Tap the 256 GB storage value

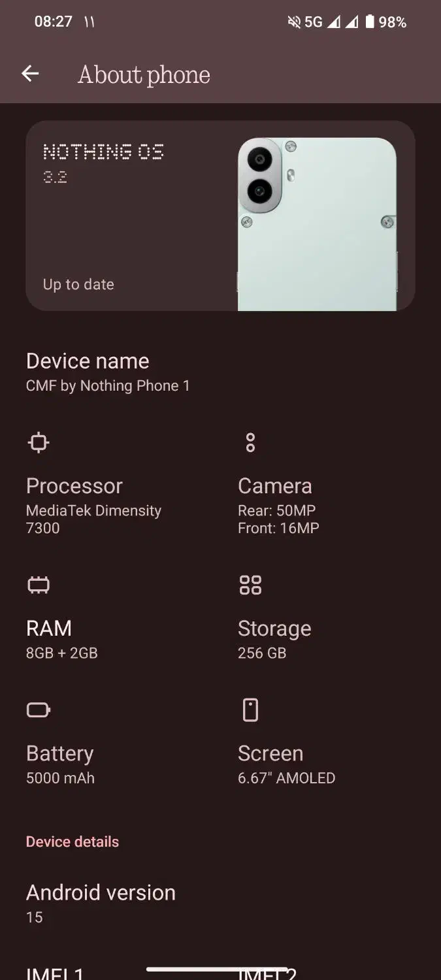(x=262, y=653)
